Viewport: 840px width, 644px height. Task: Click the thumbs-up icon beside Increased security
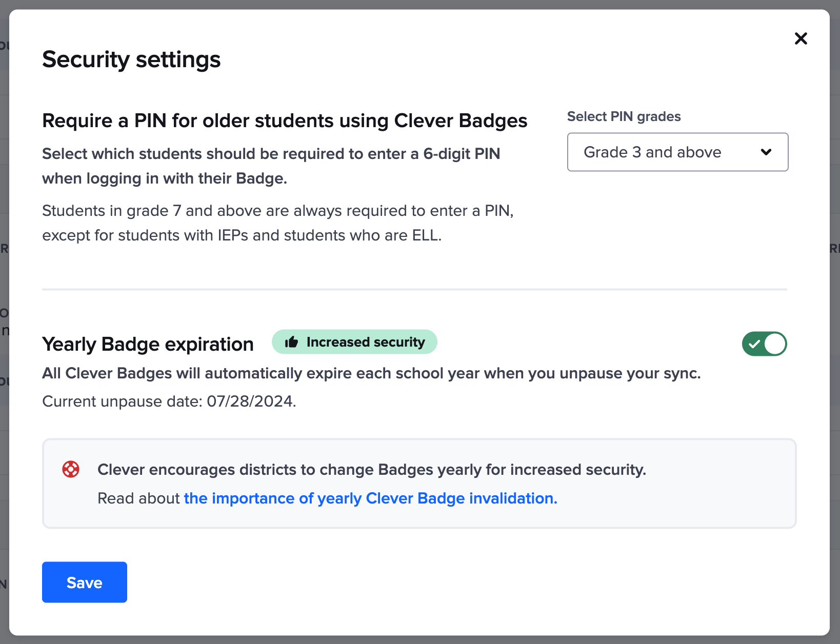291,342
